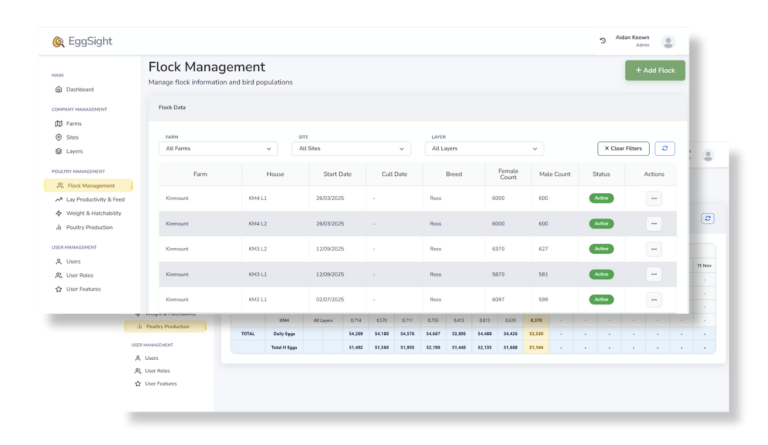Image resolution: width=768 pixels, height=445 pixels.
Task: Click the user avatar icon in header
Action: click(668, 42)
